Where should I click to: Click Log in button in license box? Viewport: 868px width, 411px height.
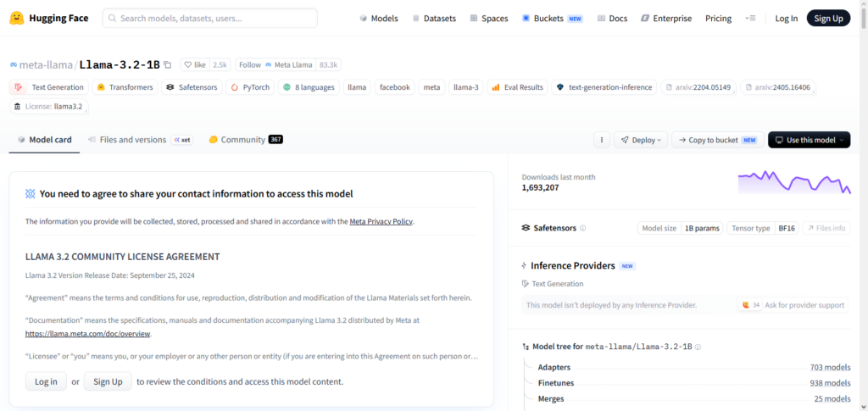[46, 381]
